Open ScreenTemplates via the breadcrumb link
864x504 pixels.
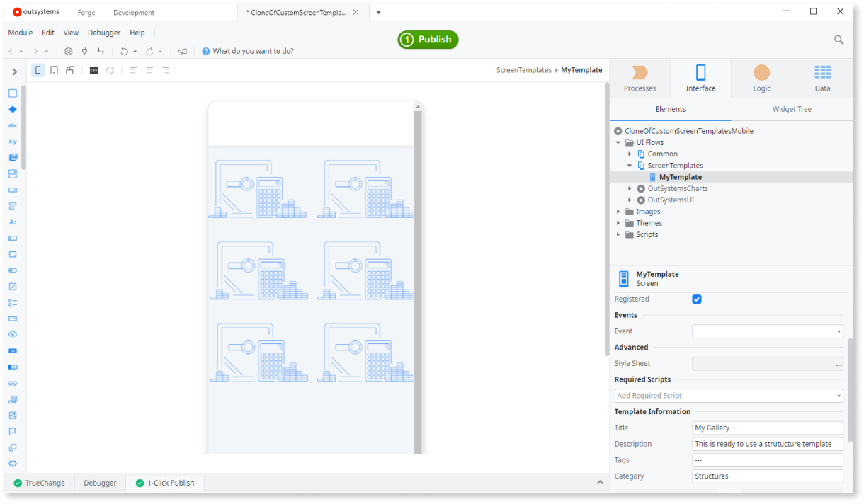point(524,70)
